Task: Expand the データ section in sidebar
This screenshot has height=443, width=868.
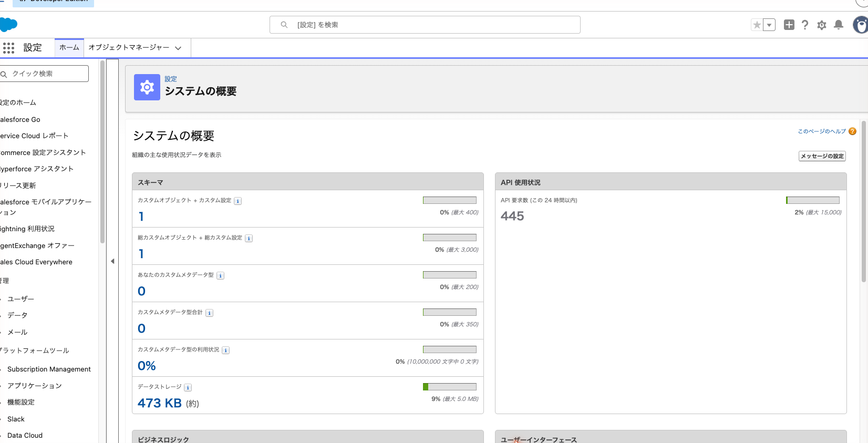Action: [x=2, y=315]
